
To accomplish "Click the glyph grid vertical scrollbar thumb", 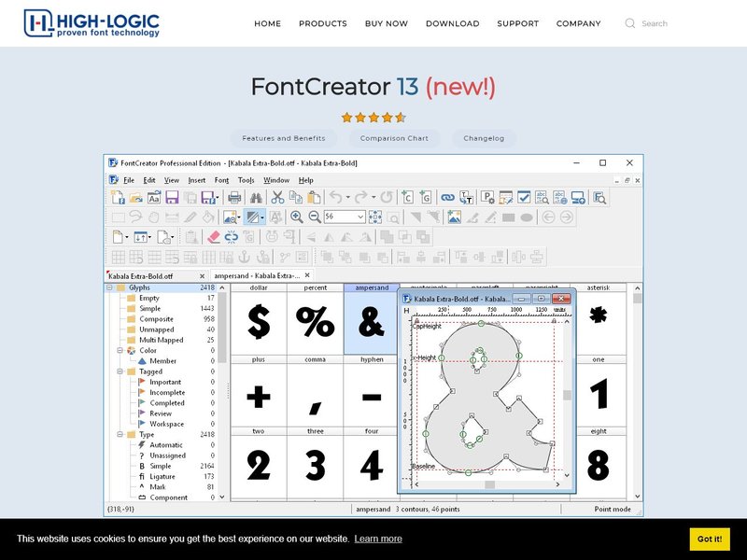I will pyautogui.click(x=637, y=299).
